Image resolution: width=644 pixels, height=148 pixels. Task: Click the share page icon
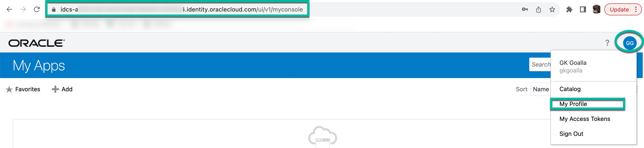coord(539,10)
